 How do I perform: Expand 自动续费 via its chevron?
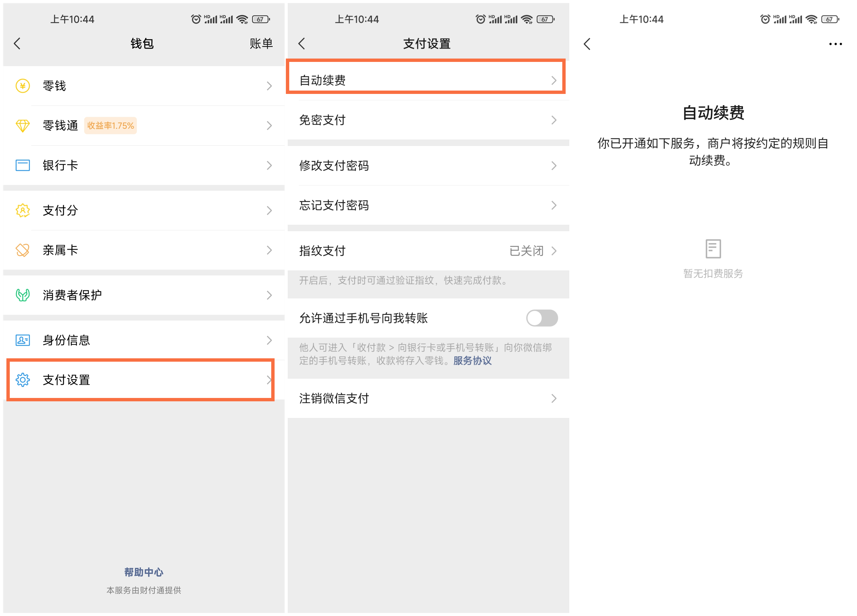(553, 80)
